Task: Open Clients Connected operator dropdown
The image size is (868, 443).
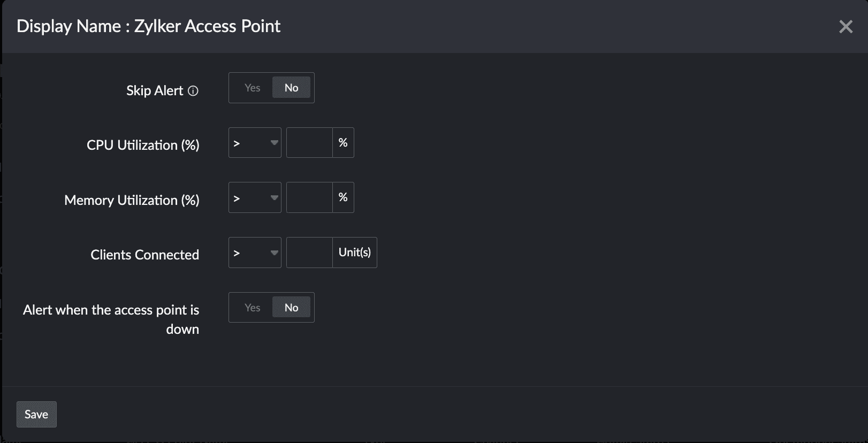Action: point(255,253)
